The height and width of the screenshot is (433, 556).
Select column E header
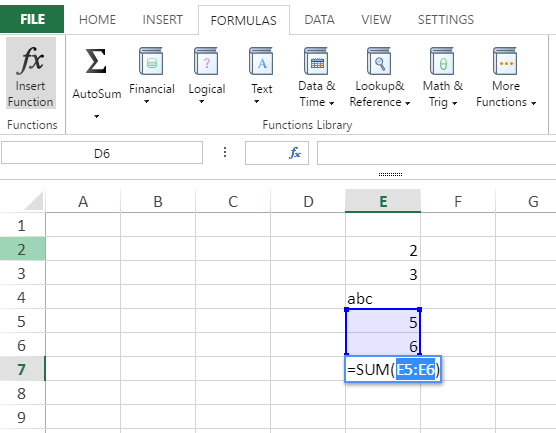click(x=383, y=201)
